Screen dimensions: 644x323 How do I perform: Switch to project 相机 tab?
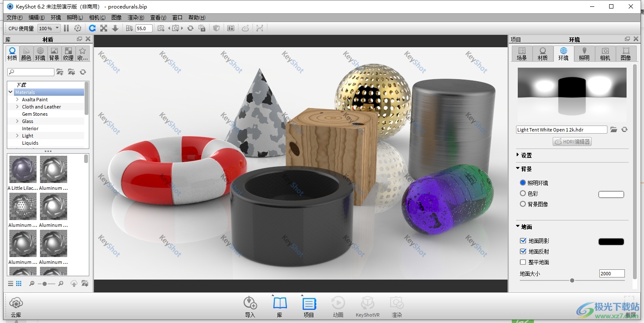605,54
